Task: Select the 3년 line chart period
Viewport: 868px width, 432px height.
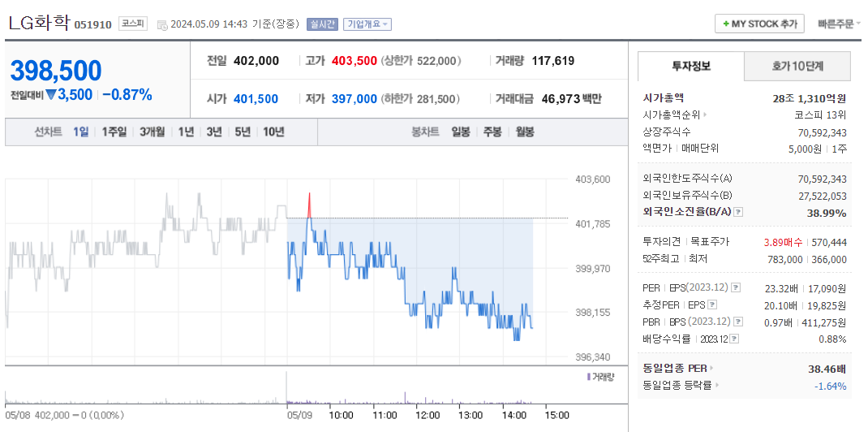Action: coord(214,132)
